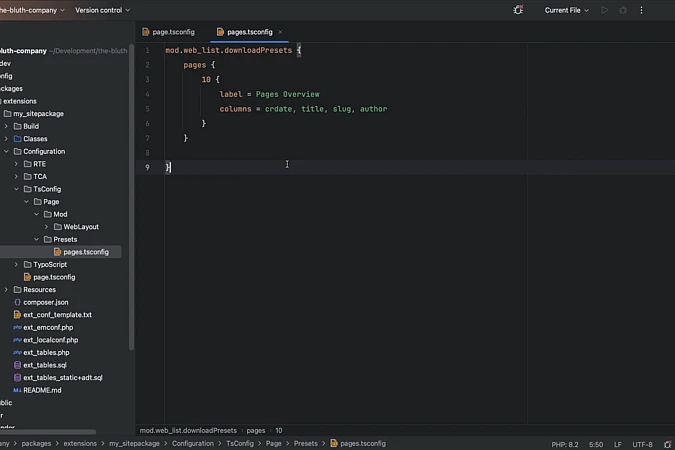Click the Presets breadcrumb in navigation bar
This screenshot has height=450, width=675.
(x=305, y=443)
